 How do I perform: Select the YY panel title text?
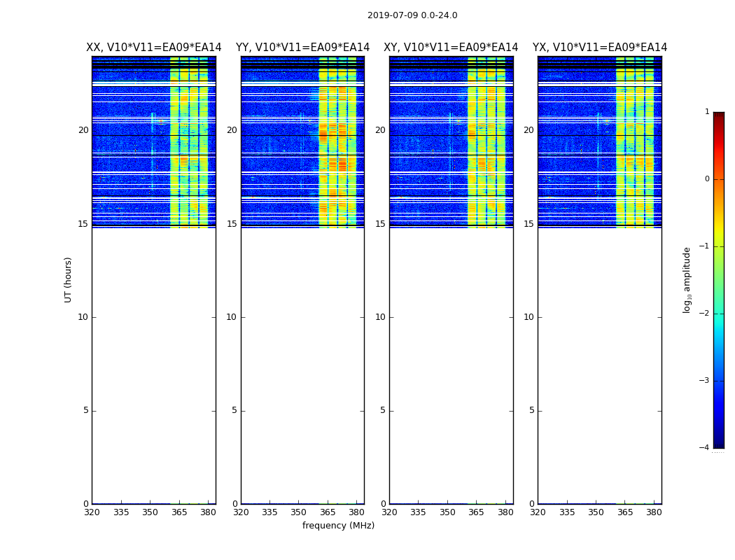302,48
